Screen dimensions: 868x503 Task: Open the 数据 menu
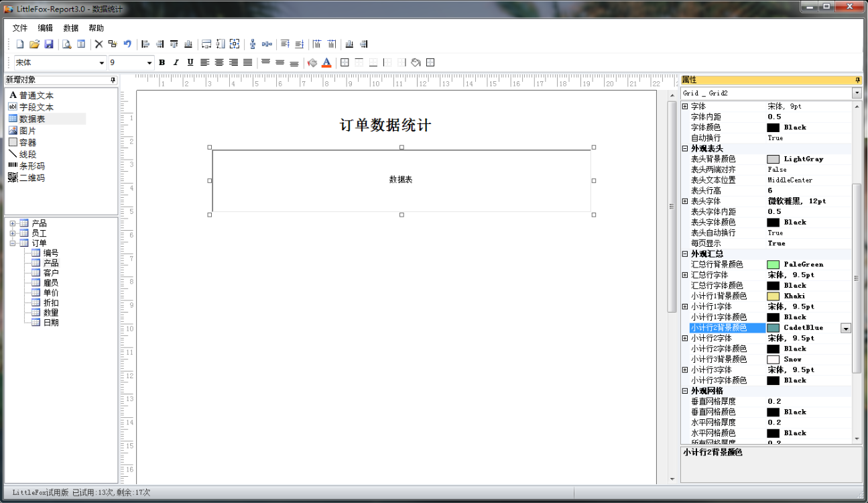[x=71, y=28]
